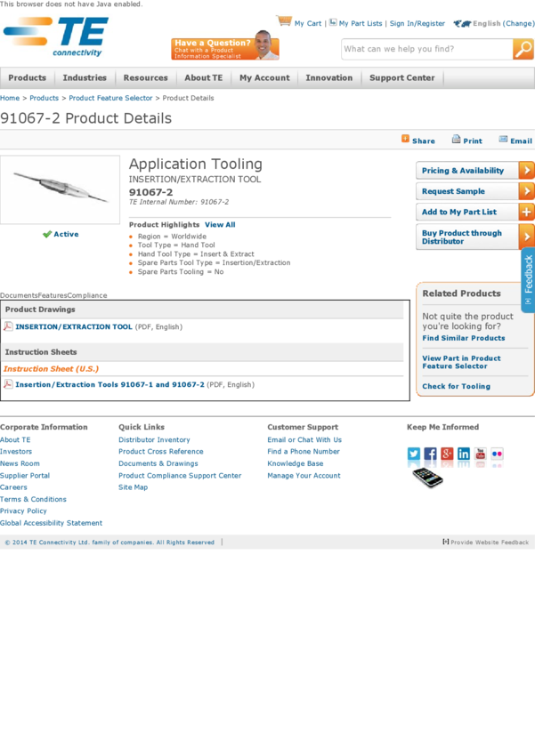Click View Part in Product Feature Selector
Viewport: 535px width, 756px height.
point(461,362)
